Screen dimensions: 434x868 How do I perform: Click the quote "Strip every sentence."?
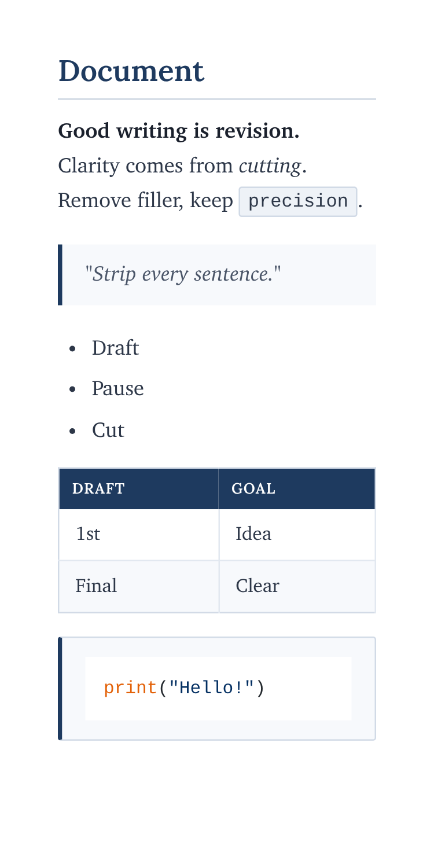pos(182,274)
